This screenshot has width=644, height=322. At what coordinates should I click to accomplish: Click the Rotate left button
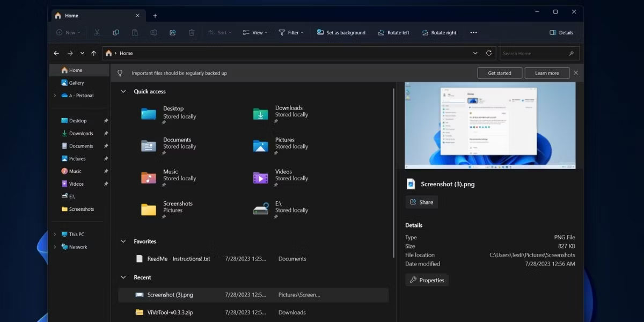(x=393, y=33)
